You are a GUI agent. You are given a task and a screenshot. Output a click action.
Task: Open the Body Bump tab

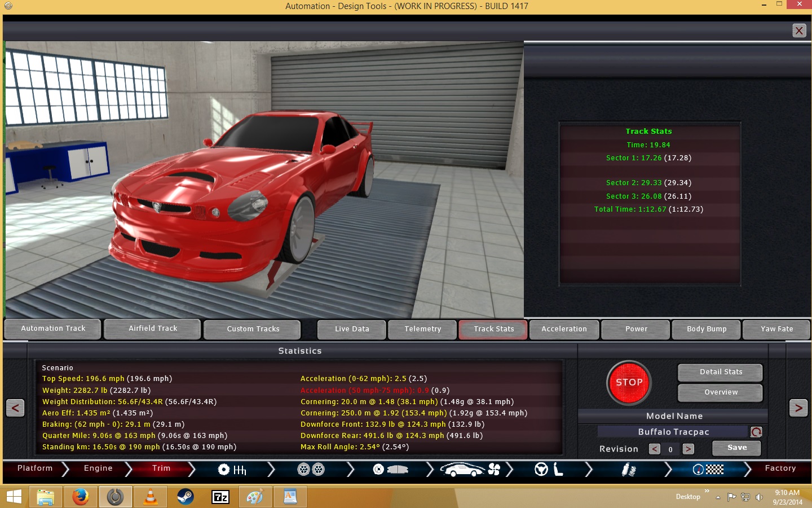707,329
